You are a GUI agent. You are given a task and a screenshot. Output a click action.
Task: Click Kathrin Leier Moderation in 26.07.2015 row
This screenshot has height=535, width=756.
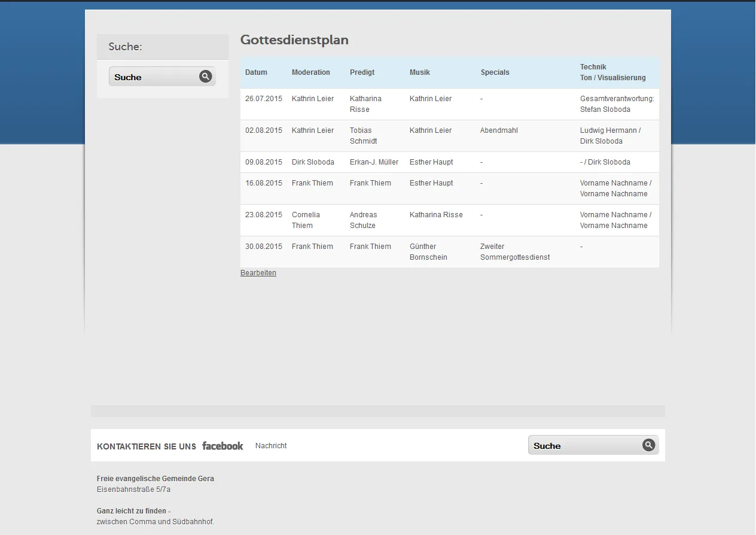tap(313, 99)
